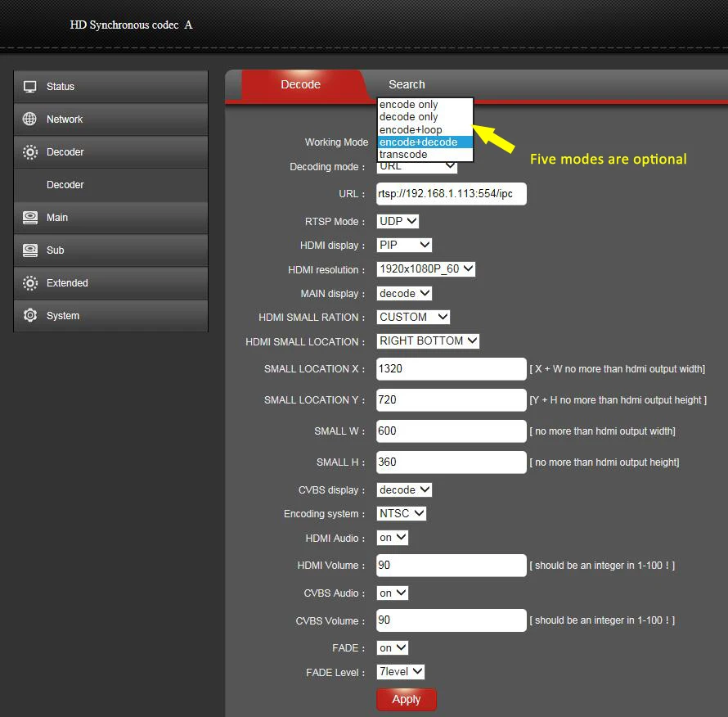
Task: Switch to the Decode tab
Action: point(301,84)
